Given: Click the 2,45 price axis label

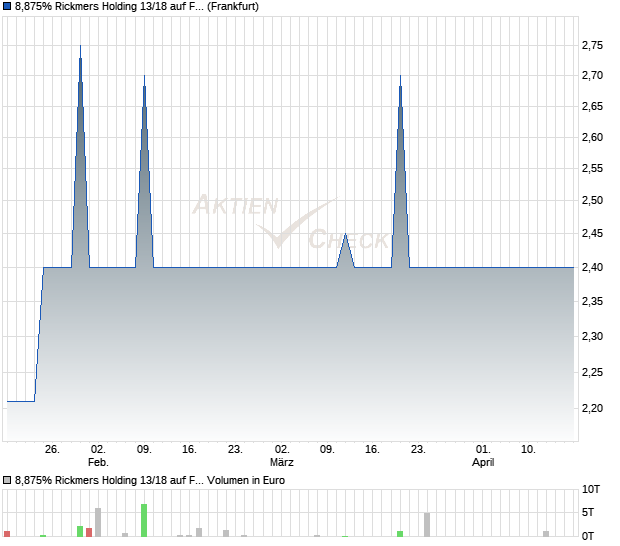Looking at the screenshot, I should point(592,233).
